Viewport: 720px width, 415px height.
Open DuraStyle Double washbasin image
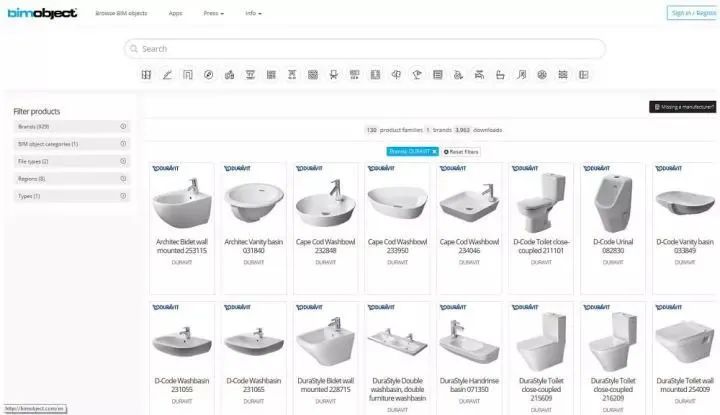click(398, 342)
